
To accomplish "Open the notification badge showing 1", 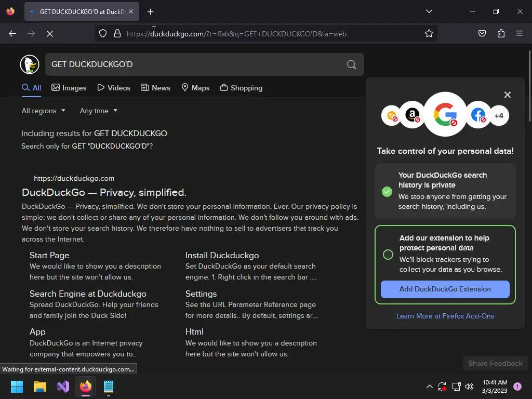I will pyautogui.click(x=517, y=387).
